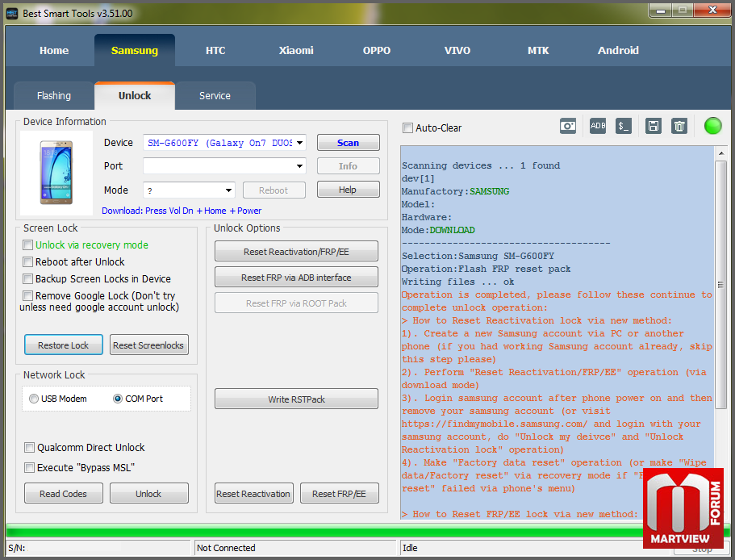Select the COM Port radio button
Viewport: 735px width, 560px height.
pos(118,399)
